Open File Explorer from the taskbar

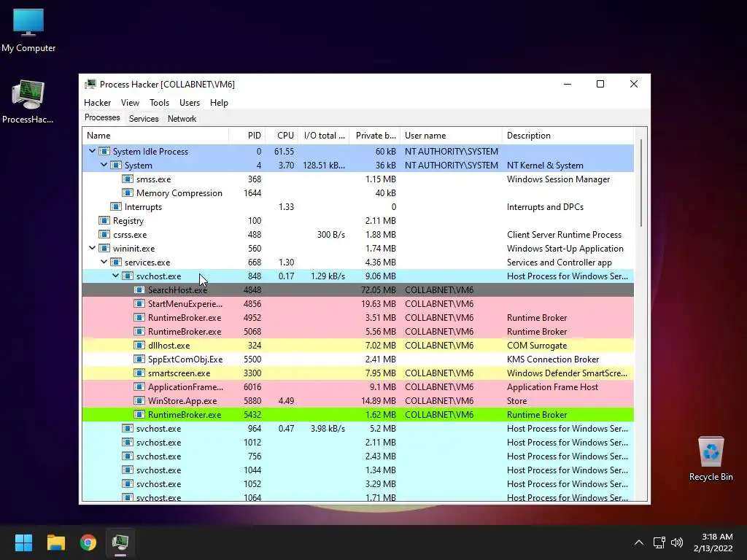point(55,542)
